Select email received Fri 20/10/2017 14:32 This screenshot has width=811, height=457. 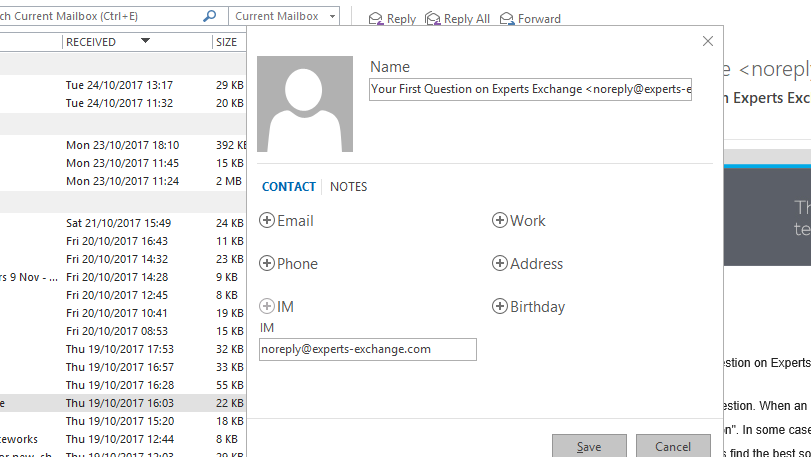pyautogui.click(x=123, y=259)
